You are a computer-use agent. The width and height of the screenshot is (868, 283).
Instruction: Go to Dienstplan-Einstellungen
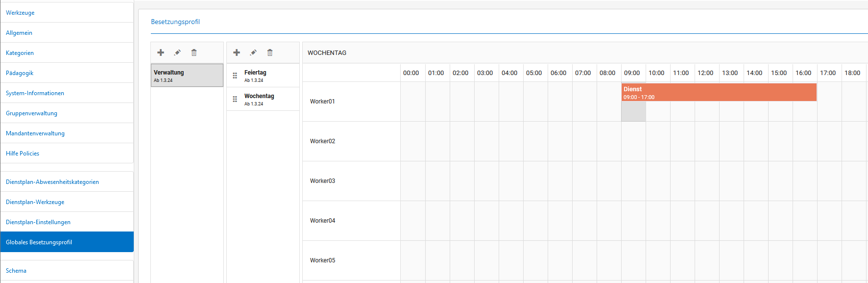(x=38, y=222)
